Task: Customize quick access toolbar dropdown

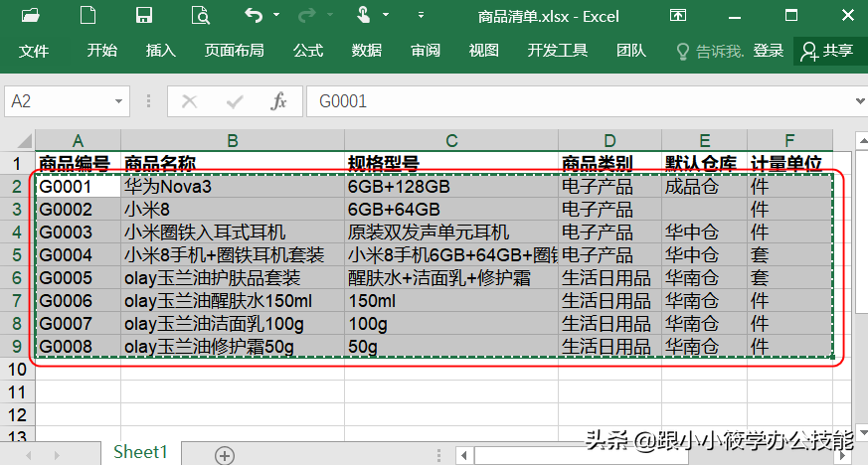Action: pyautogui.click(x=421, y=15)
